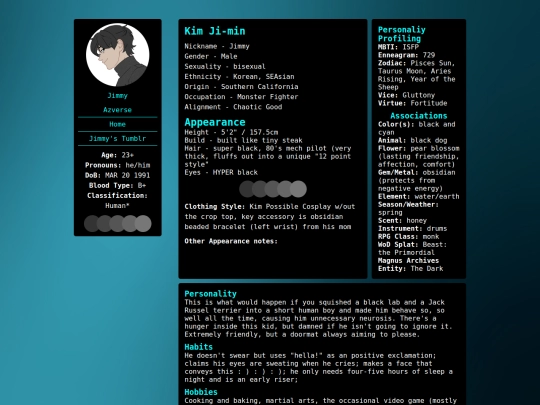Viewport: 540px width, 405px height.
Task: Click the 'Pronouns: he/him' entry
Action: (x=117, y=165)
